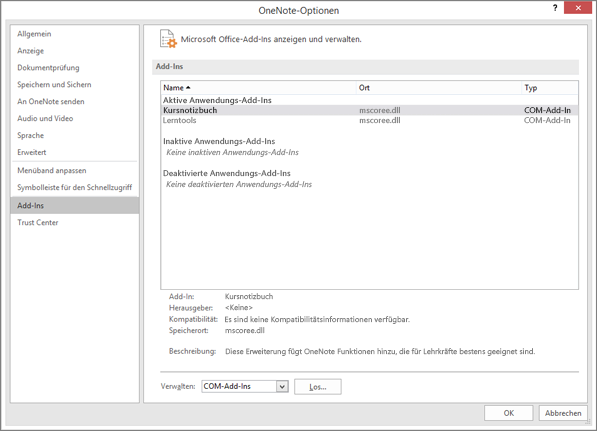Select the Lerntools add-in row
This screenshot has height=431, width=597.
click(x=369, y=120)
